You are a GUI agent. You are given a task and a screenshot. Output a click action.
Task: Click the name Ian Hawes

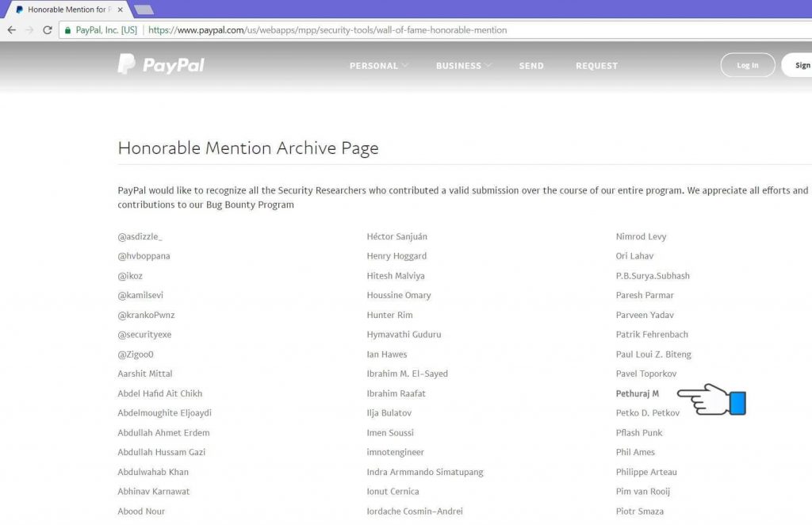(387, 354)
